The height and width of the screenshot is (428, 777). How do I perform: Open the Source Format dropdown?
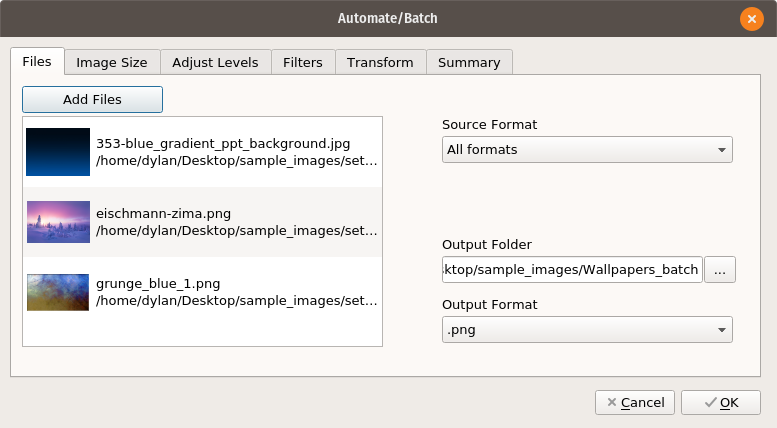[x=587, y=150]
